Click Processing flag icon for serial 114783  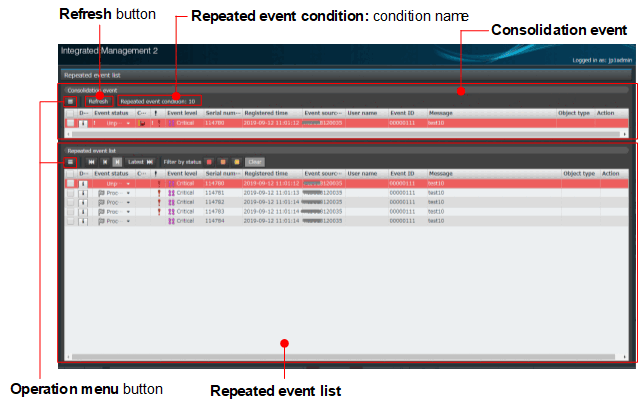click(x=101, y=212)
